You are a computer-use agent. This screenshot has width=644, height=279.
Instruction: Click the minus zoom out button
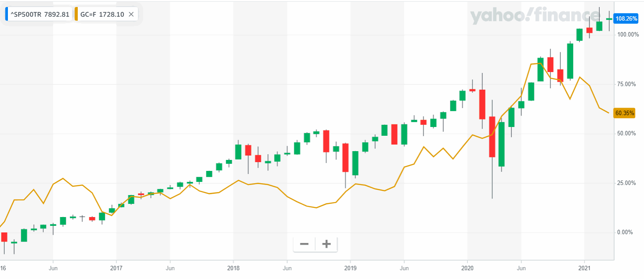(x=304, y=244)
